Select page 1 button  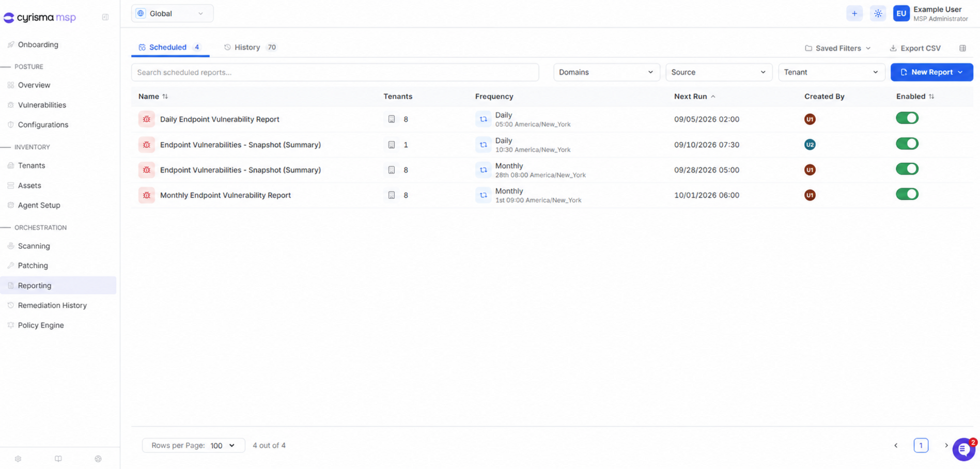921,445
